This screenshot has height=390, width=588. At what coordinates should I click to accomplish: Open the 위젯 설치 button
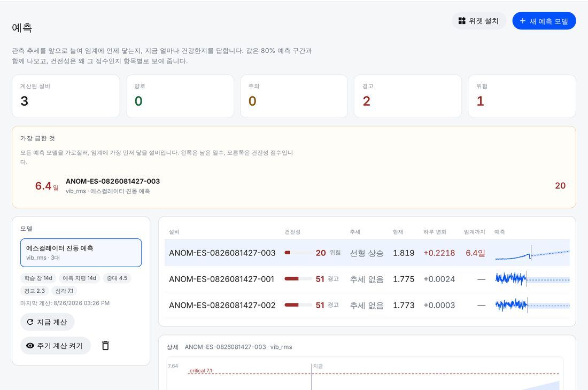tap(479, 21)
